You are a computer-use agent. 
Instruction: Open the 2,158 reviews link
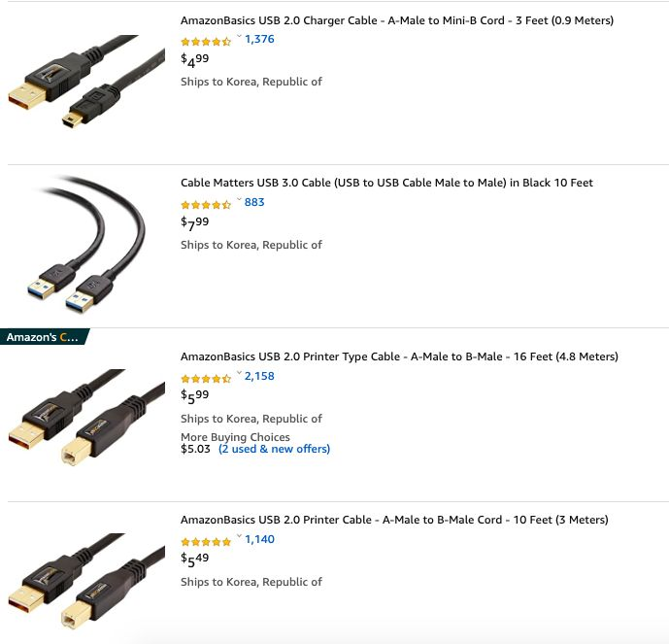(259, 376)
